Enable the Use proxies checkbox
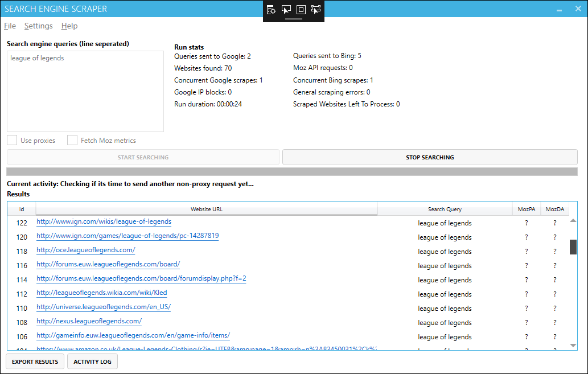 (12, 140)
